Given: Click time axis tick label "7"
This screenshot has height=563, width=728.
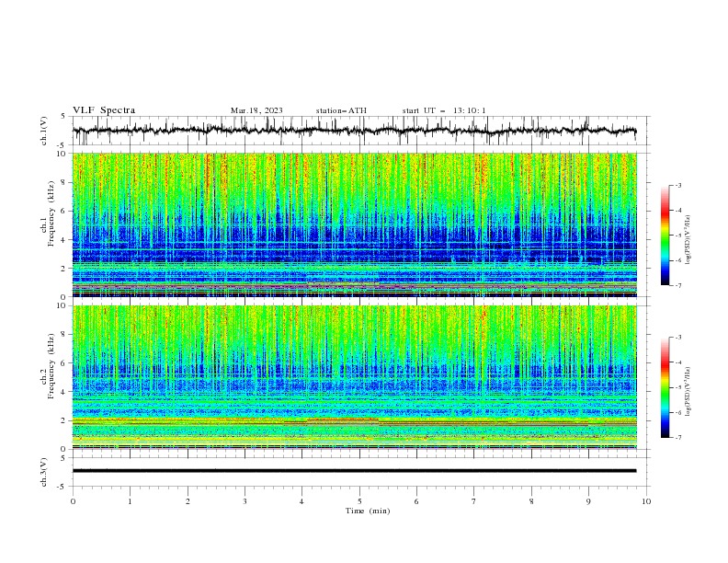Looking at the screenshot, I should [474, 501].
